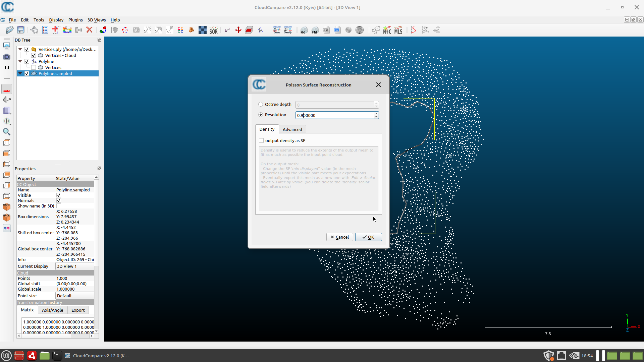Open the Point size dropdown

coord(74,296)
